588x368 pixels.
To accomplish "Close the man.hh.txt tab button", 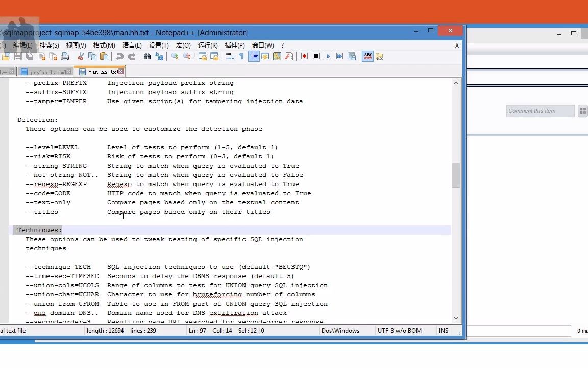I will coord(121,72).
